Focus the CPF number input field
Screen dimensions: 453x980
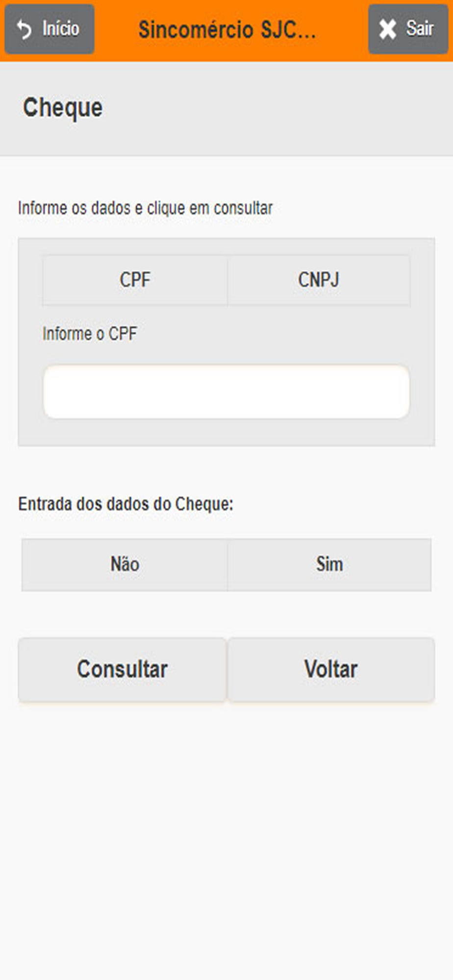pyautogui.click(x=226, y=392)
